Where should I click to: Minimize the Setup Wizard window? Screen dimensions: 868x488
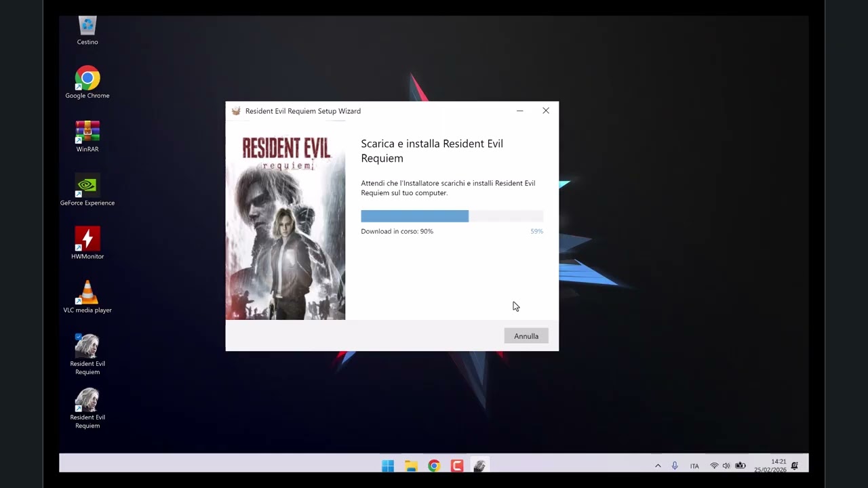519,111
